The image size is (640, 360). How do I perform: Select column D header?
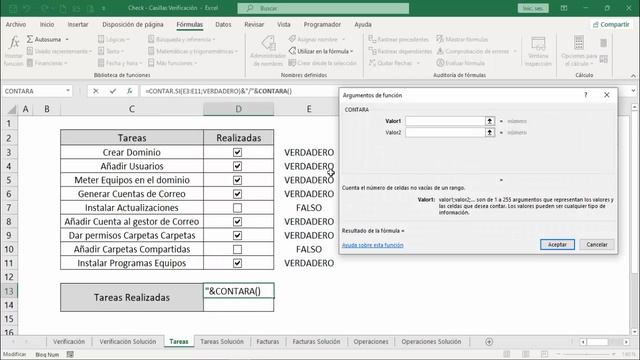(238, 109)
